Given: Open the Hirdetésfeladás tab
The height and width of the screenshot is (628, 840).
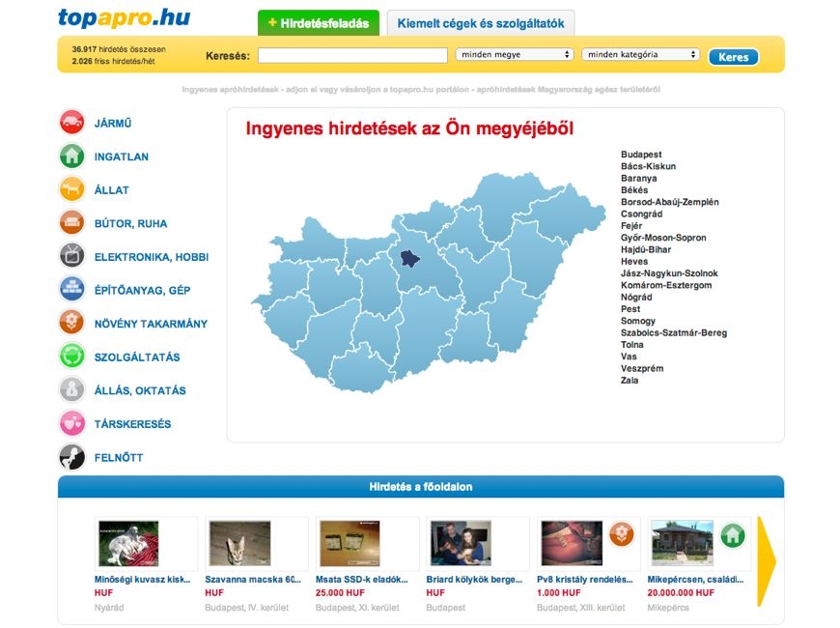Looking at the screenshot, I should pos(319,23).
